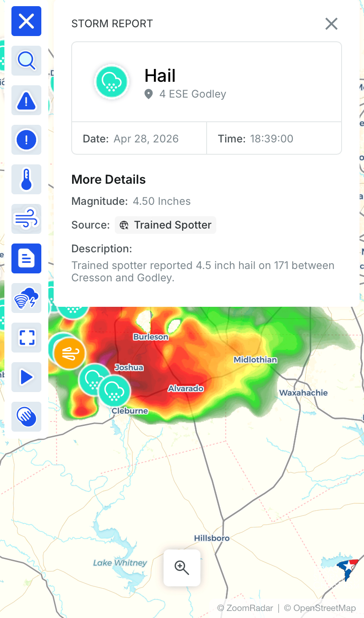
Task: Select the orange wind report marker
Action: tap(69, 353)
